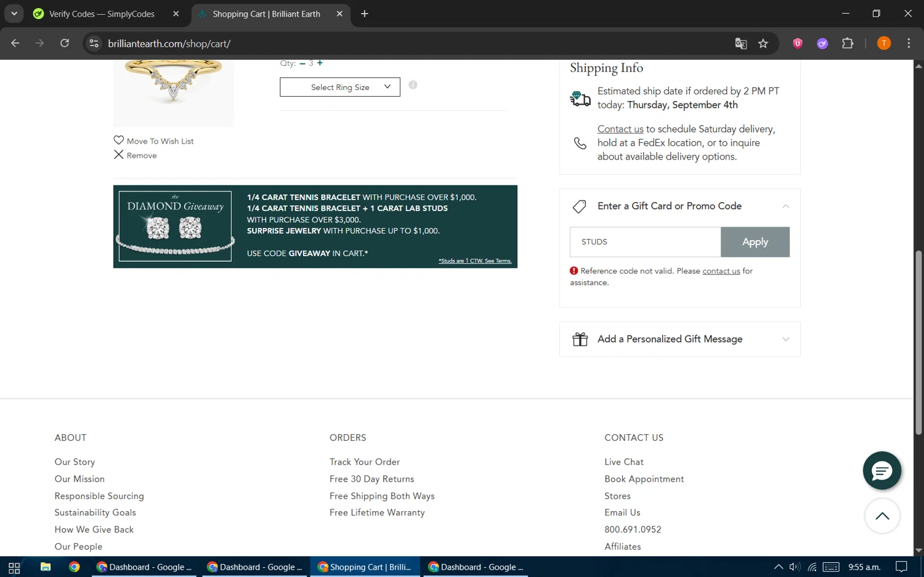Open the live chat bubble
Screen dimensions: 924x577
tap(882, 471)
